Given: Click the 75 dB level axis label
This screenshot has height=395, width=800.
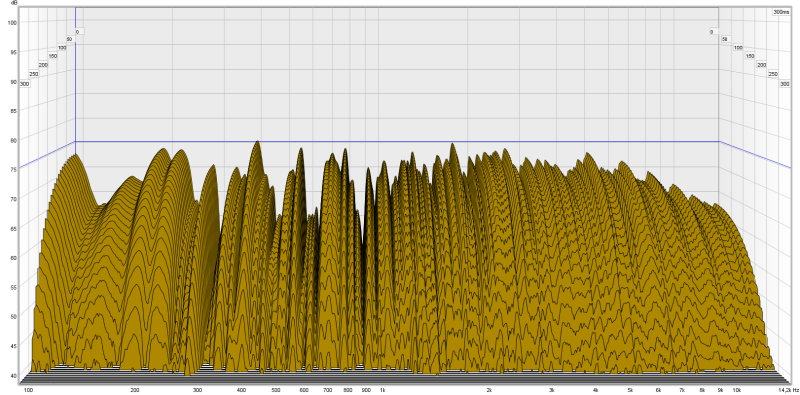Looking at the screenshot, I should pyautogui.click(x=14, y=169).
